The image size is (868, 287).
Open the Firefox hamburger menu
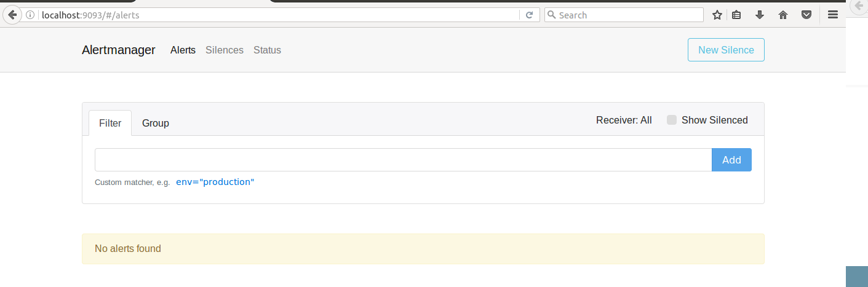click(833, 15)
